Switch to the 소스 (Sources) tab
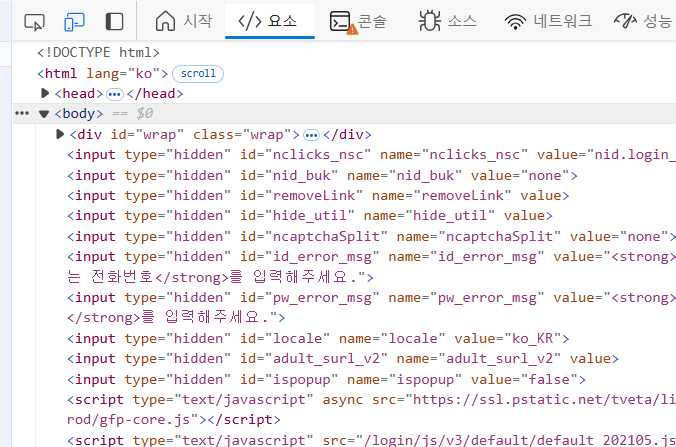The width and height of the screenshot is (676, 447). click(x=448, y=21)
